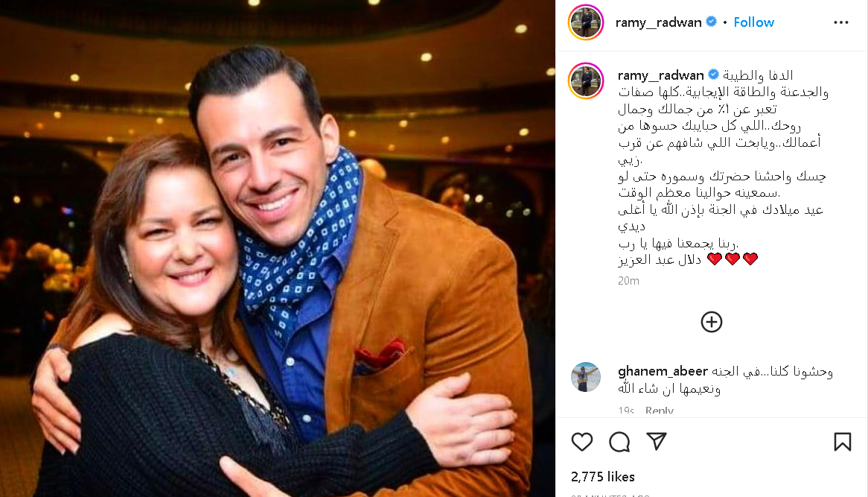Image resolution: width=868 pixels, height=497 pixels.
Task: Click the verified badge in header
Action: tap(712, 22)
